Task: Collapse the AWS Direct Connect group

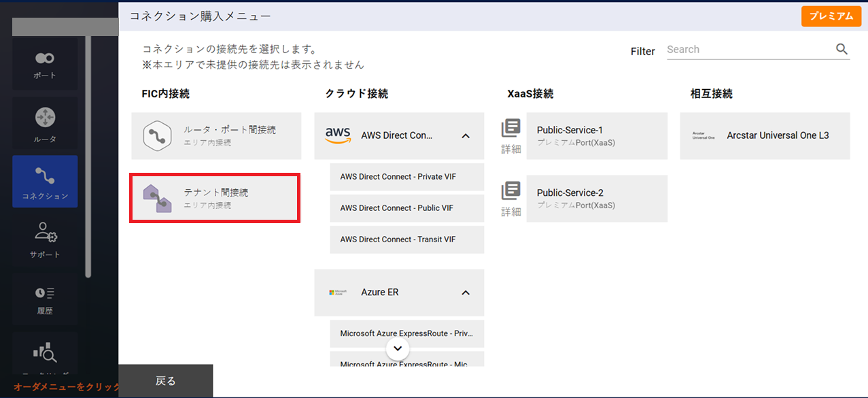Action: (x=466, y=136)
